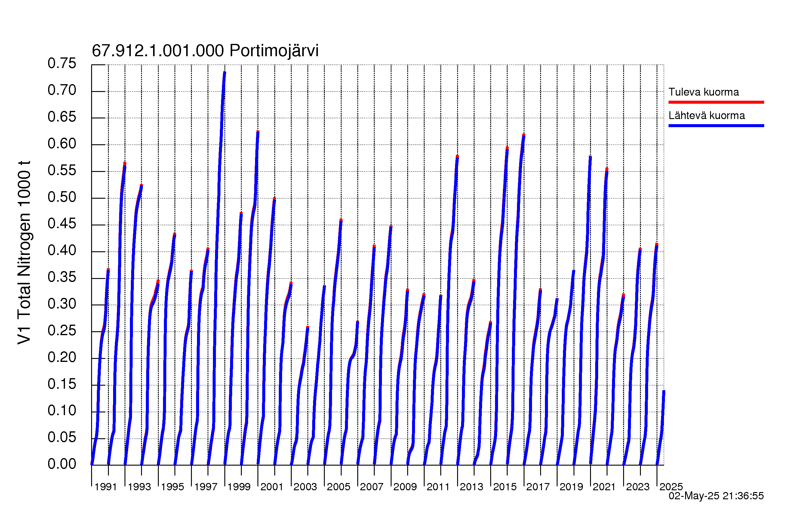Click the timestamp '02-May-25 21:36:55'

coord(716,496)
